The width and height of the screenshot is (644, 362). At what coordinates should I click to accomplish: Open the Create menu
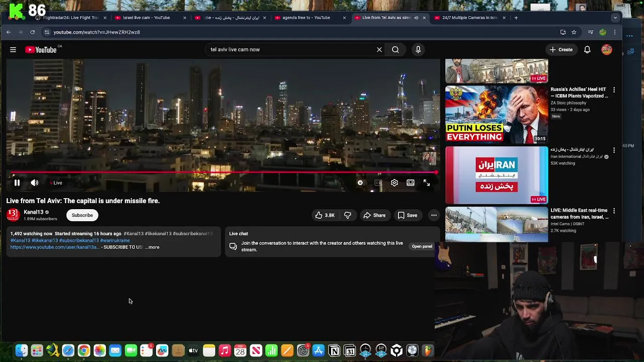(x=561, y=50)
